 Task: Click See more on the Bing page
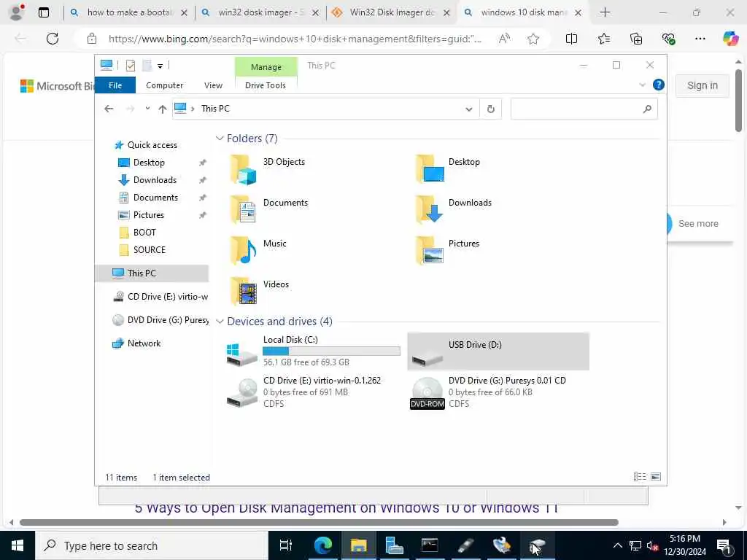(x=698, y=224)
